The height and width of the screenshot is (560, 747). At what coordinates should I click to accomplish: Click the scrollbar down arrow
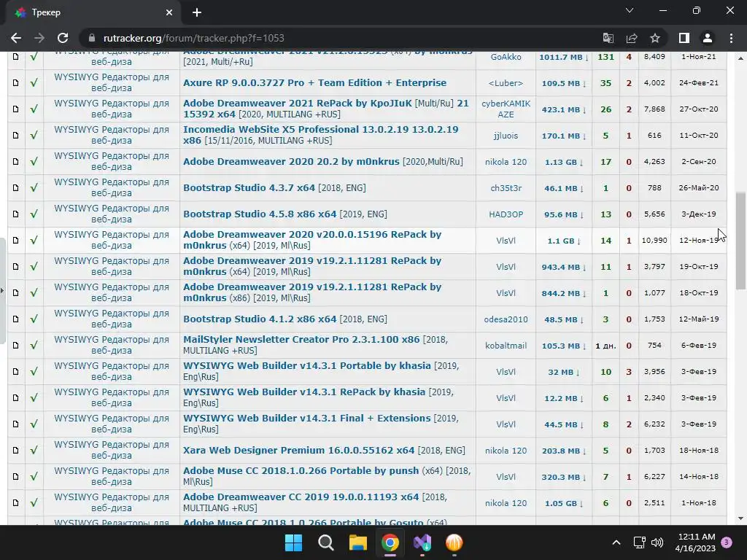tap(741, 518)
